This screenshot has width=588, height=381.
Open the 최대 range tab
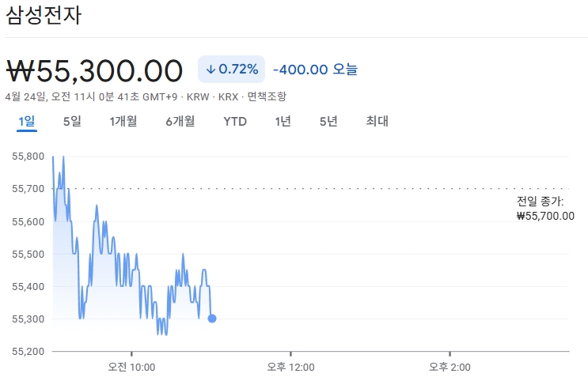[x=377, y=122]
